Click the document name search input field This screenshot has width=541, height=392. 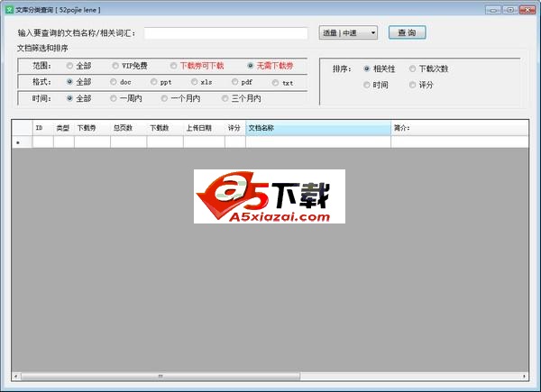[226, 33]
